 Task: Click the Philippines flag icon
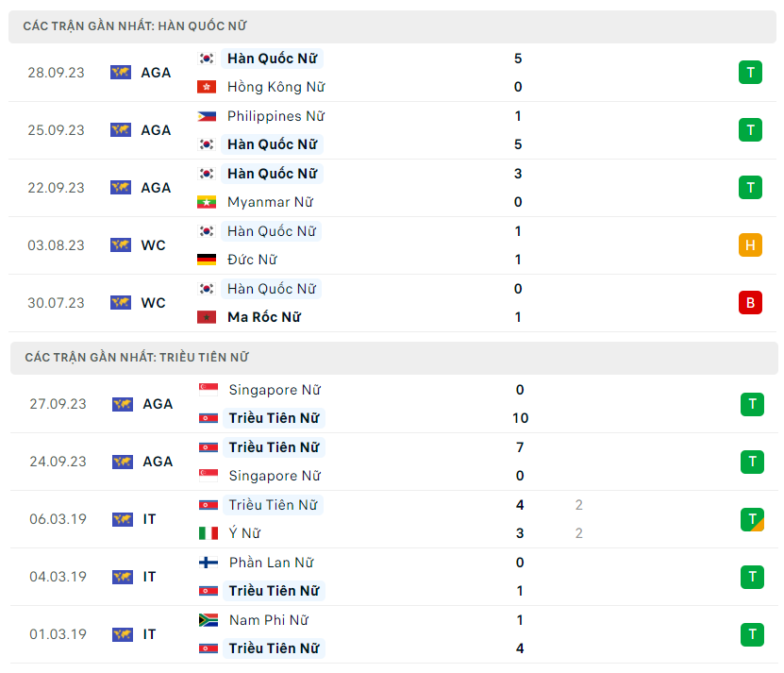pos(207,116)
